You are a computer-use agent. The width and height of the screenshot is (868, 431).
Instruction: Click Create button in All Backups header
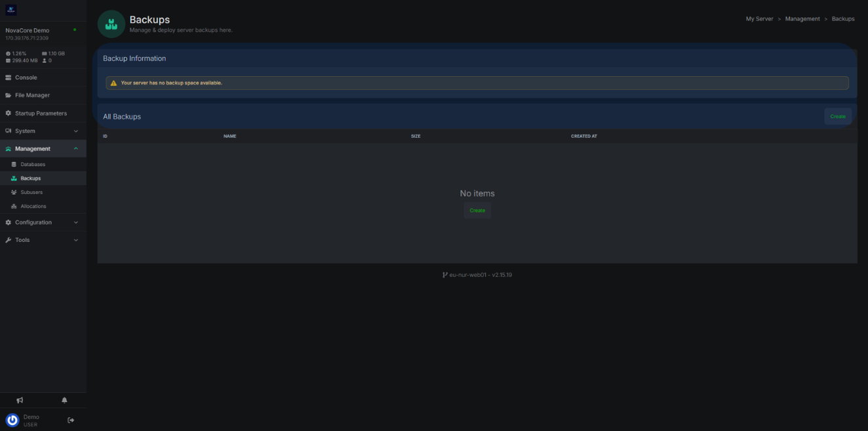(x=838, y=116)
